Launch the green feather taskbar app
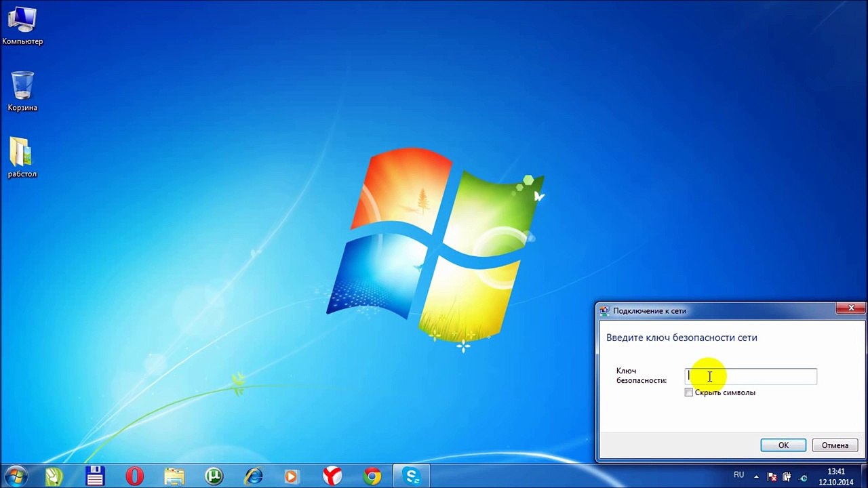 click(54, 476)
